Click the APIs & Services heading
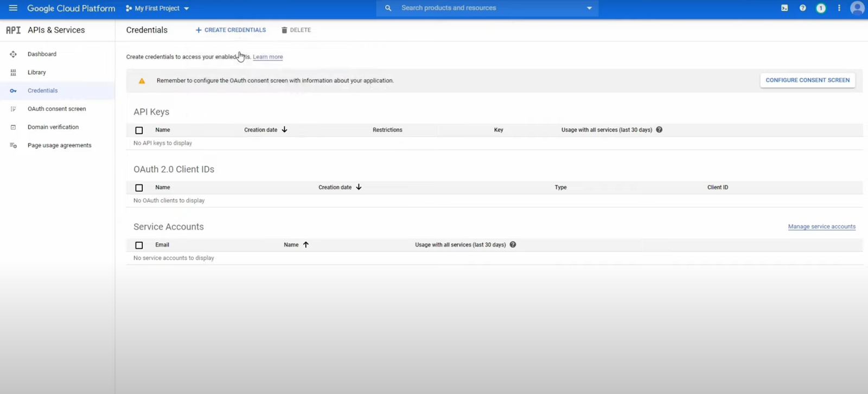Screen dimensions: 868x394 click(56, 30)
